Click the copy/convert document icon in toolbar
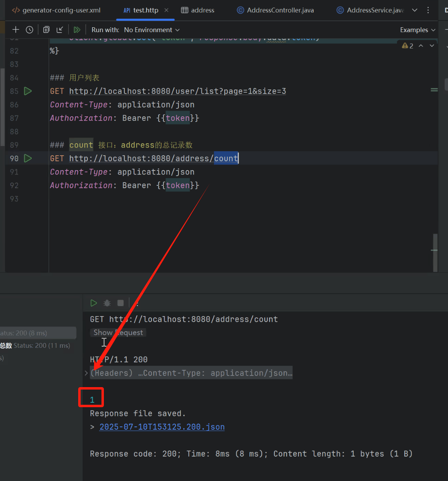448x481 pixels. point(46,30)
